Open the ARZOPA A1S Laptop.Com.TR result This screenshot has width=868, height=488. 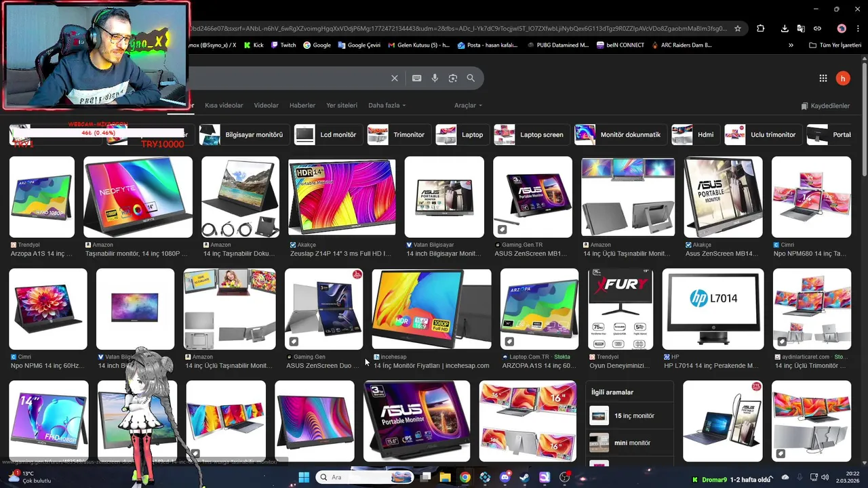pos(539,309)
